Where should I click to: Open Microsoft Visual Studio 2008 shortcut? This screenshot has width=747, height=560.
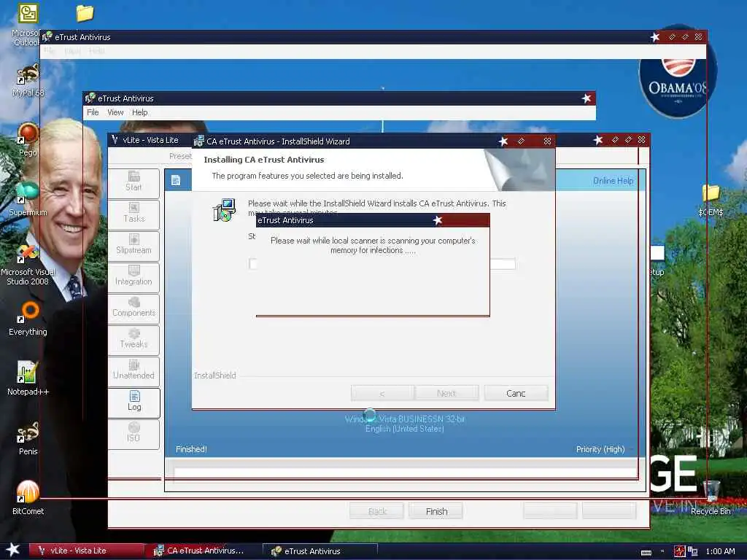pyautogui.click(x=28, y=264)
